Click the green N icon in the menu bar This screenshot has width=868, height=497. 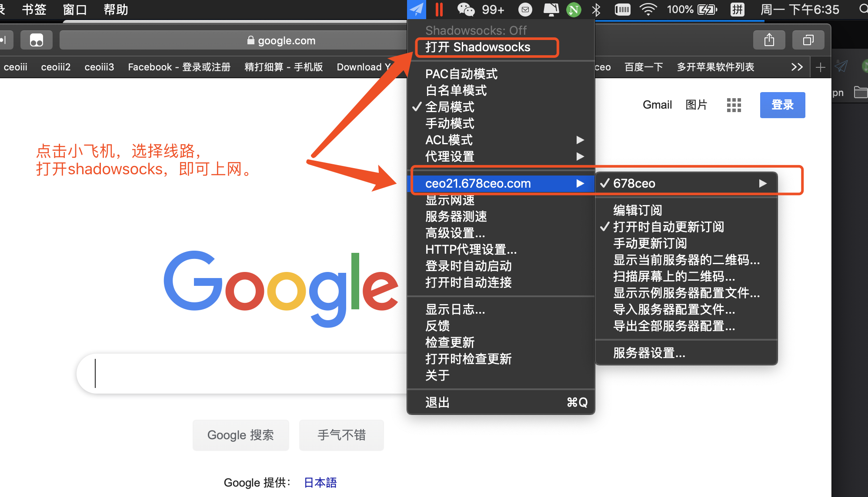(x=574, y=10)
